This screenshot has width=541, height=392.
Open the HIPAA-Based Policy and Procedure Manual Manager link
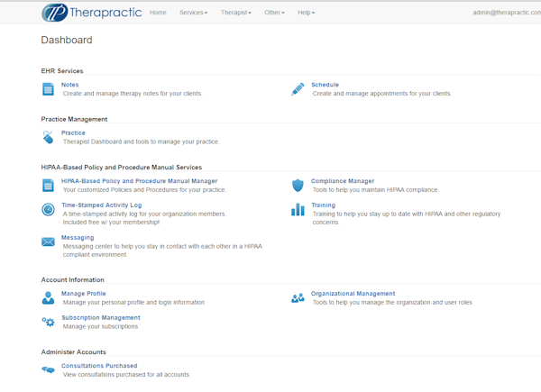point(139,181)
